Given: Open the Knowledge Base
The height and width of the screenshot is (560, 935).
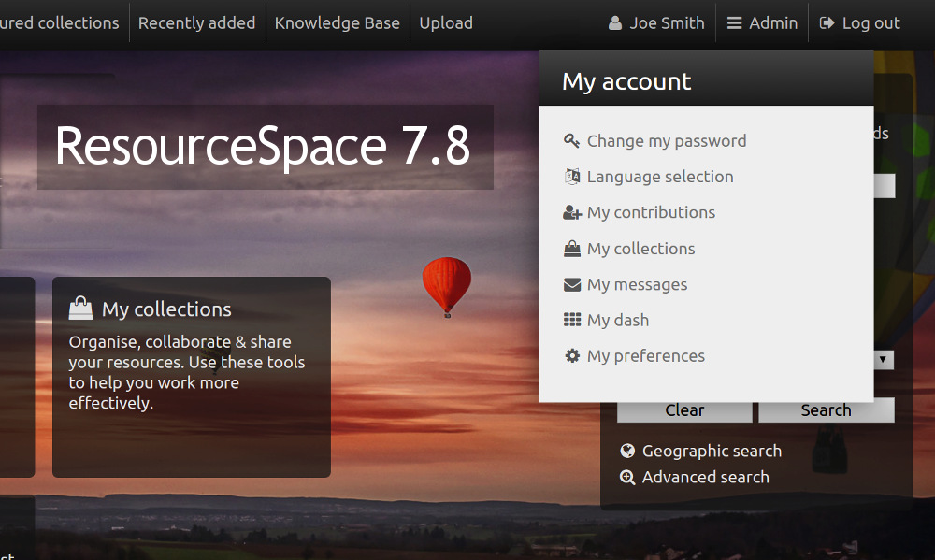Looking at the screenshot, I should [x=337, y=23].
